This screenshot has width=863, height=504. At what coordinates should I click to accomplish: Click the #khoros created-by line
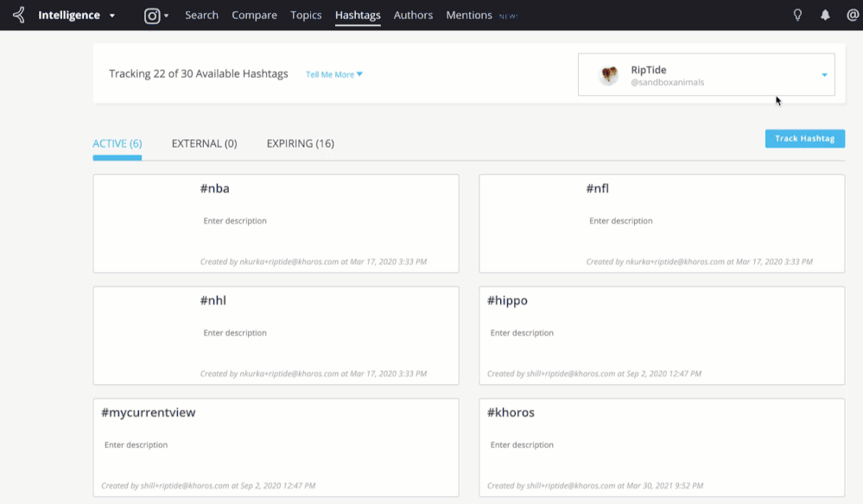pos(595,486)
